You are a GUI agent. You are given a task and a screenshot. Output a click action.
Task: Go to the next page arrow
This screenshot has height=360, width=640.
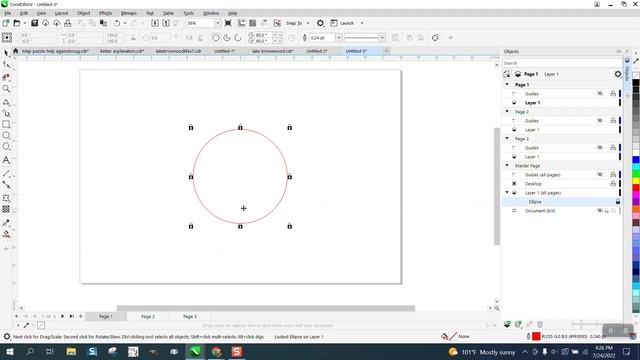[x=62, y=316]
